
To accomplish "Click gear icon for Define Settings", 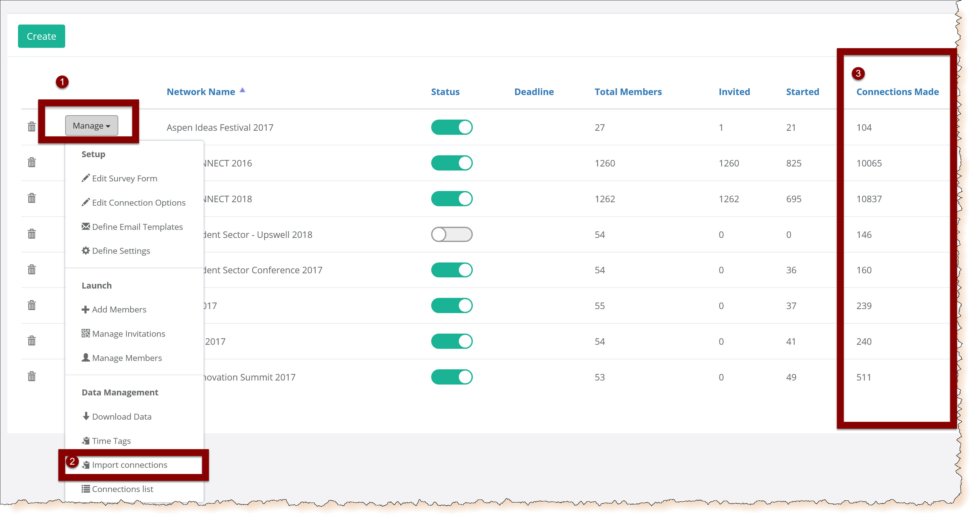I will [86, 250].
